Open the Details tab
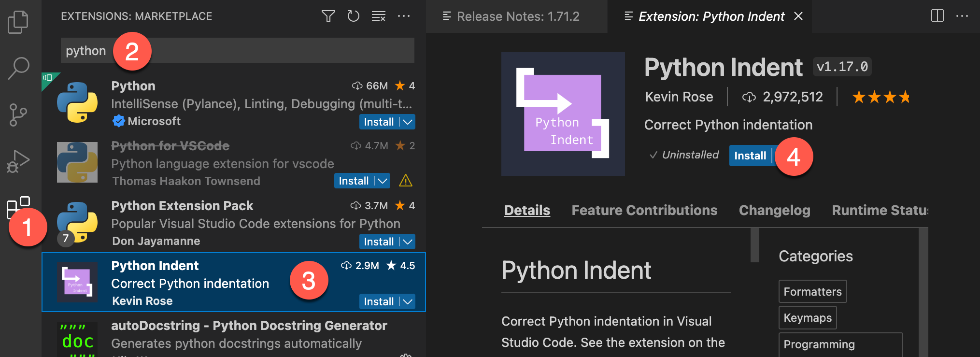Image resolution: width=980 pixels, height=357 pixels. pos(527,210)
